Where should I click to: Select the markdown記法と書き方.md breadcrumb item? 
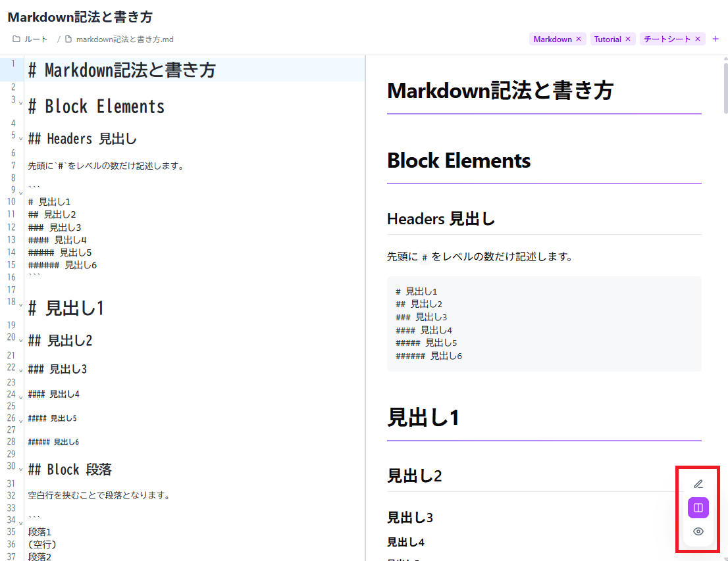tap(124, 39)
